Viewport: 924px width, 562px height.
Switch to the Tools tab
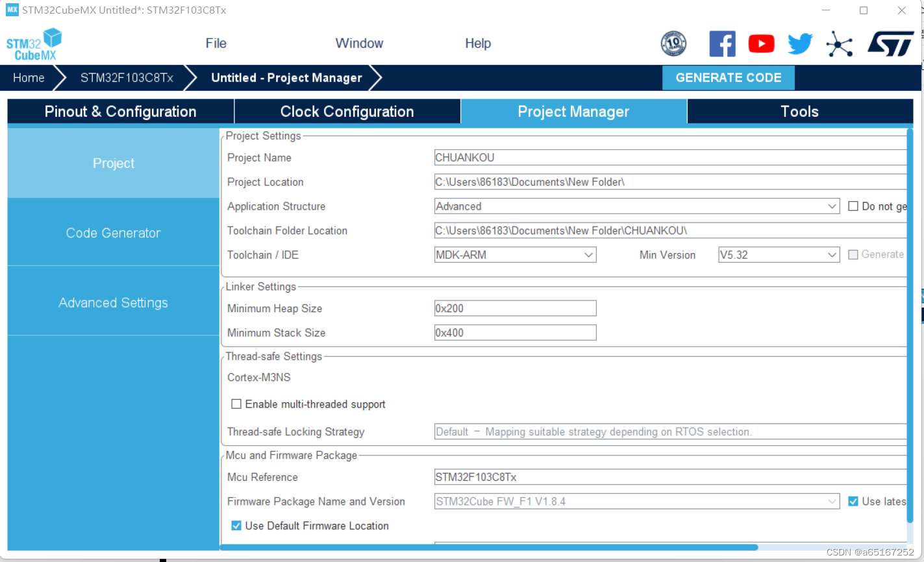pos(799,112)
